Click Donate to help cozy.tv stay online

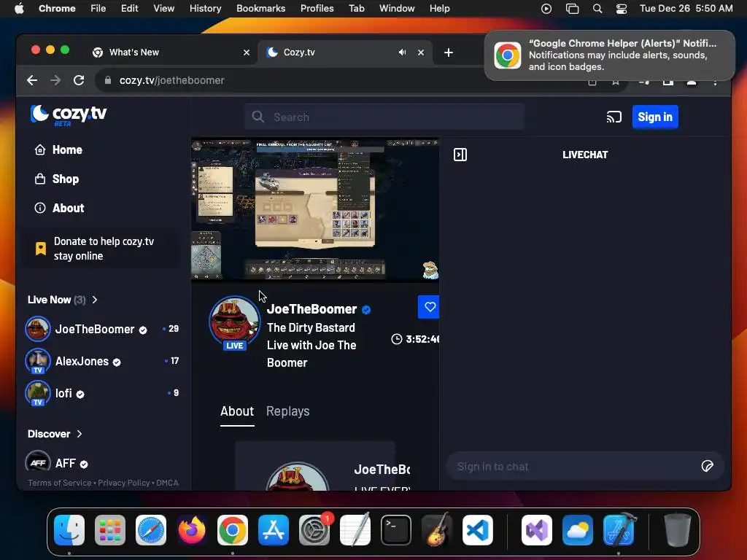pyautogui.click(x=101, y=249)
